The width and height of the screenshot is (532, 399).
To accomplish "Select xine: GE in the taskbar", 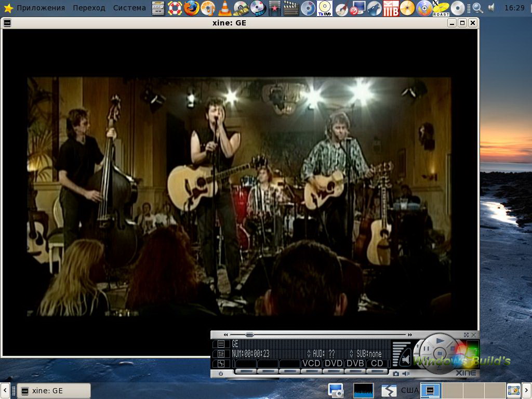I will [x=54, y=391].
